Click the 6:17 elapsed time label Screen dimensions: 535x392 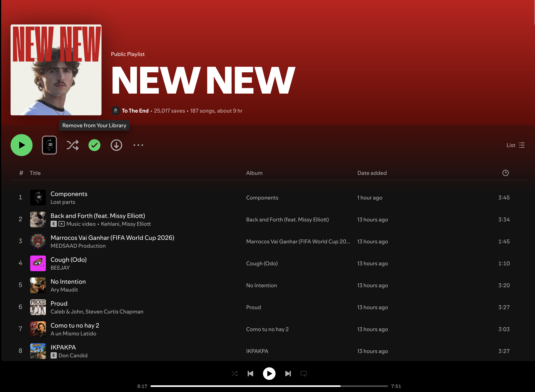tap(142, 386)
